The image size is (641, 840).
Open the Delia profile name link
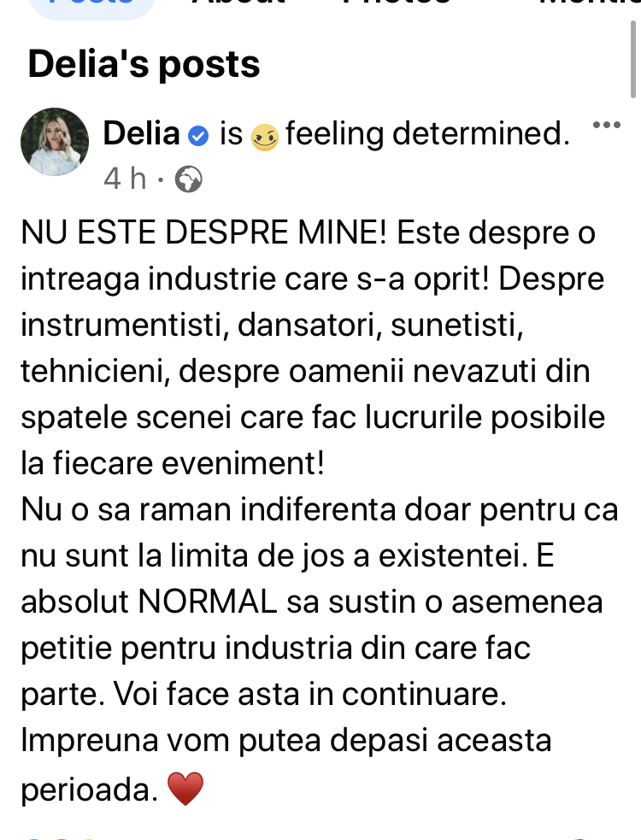142,133
